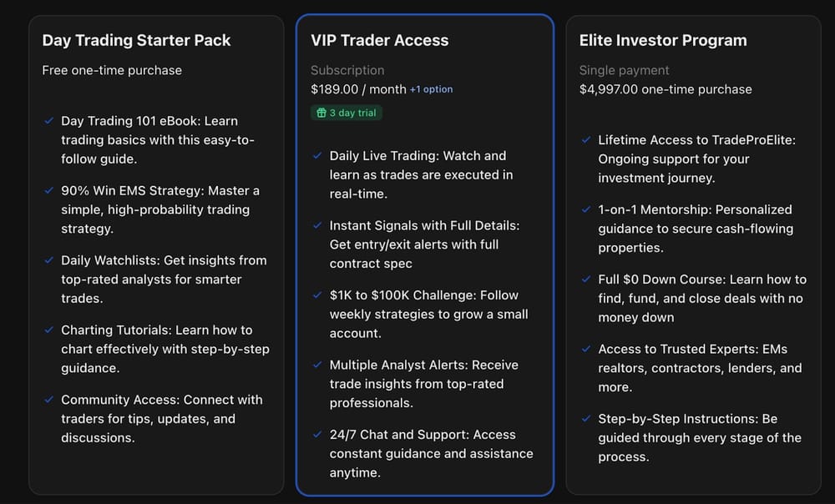Open the Day Trading Starter Pack heading

(x=136, y=40)
